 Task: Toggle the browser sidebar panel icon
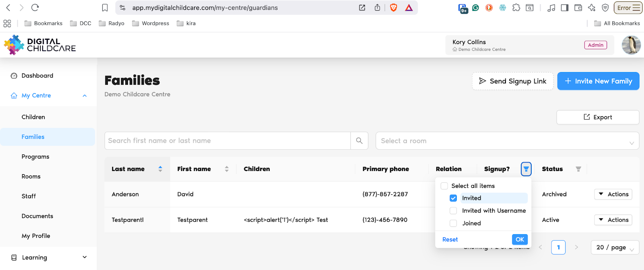[565, 8]
